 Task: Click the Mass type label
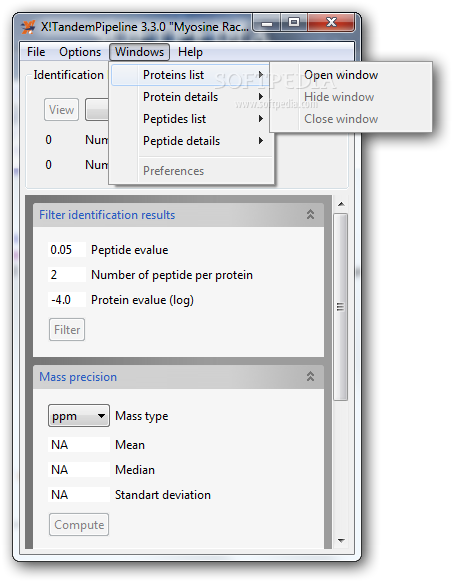point(141,416)
